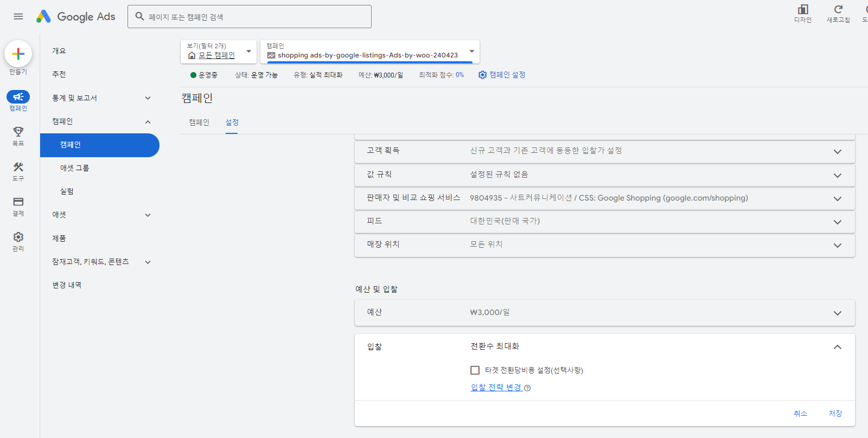Open the 목표 trophy sidebar icon
Viewport: 868px width, 438px height.
coord(18,132)
